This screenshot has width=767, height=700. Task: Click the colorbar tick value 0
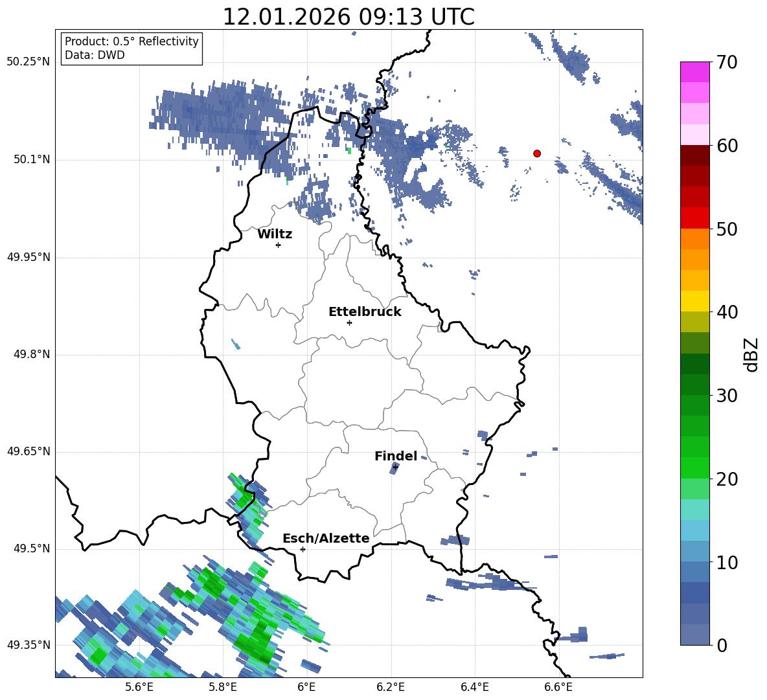coord(722,646)
